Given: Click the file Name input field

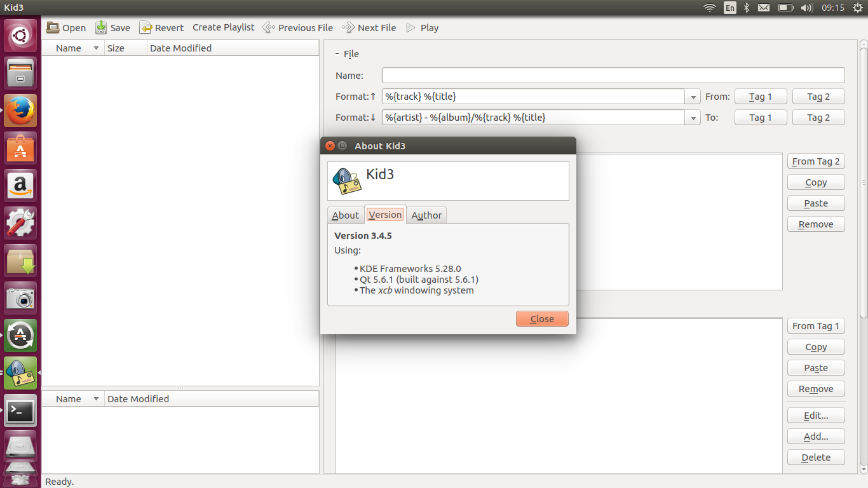Looking at the screenshot, I should pos(613,76).
